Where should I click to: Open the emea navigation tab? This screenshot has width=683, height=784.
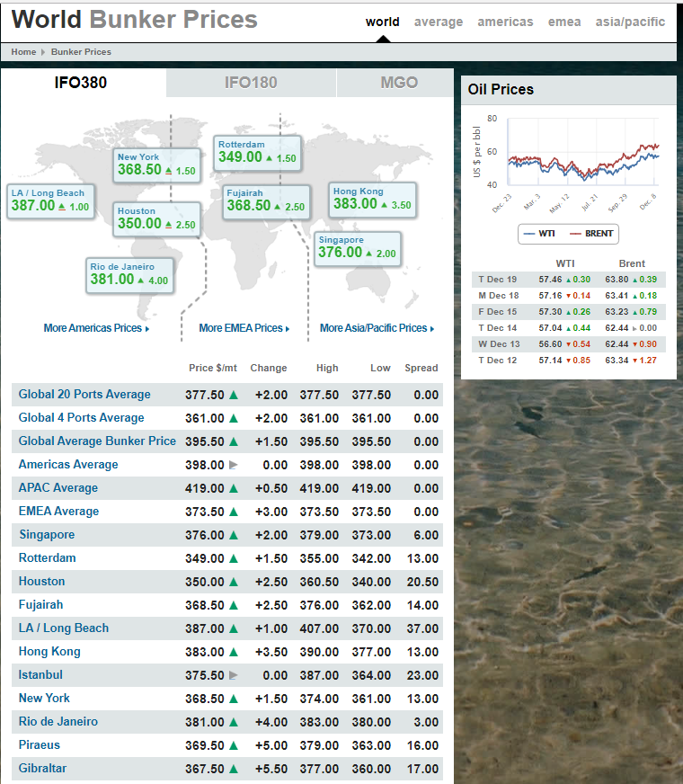[564, 22]
